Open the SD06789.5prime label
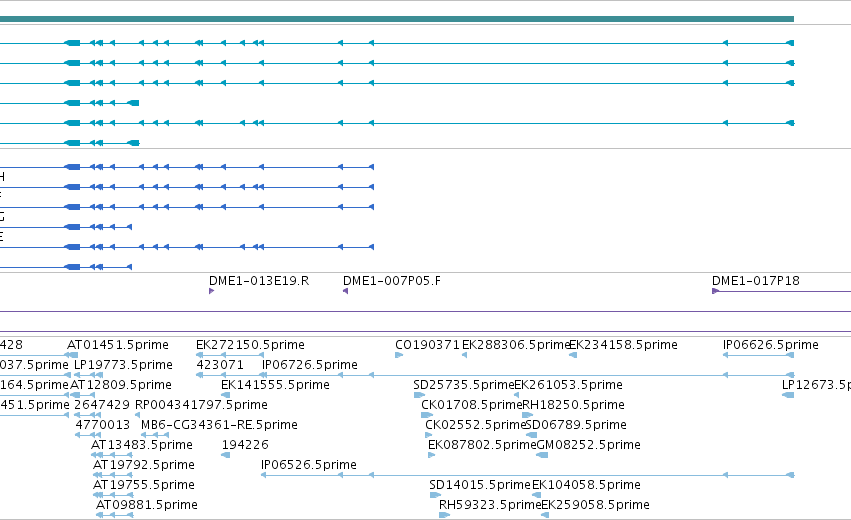Image resolution: width=851 pixels, height=520 pixels. (x=576, y=425)
